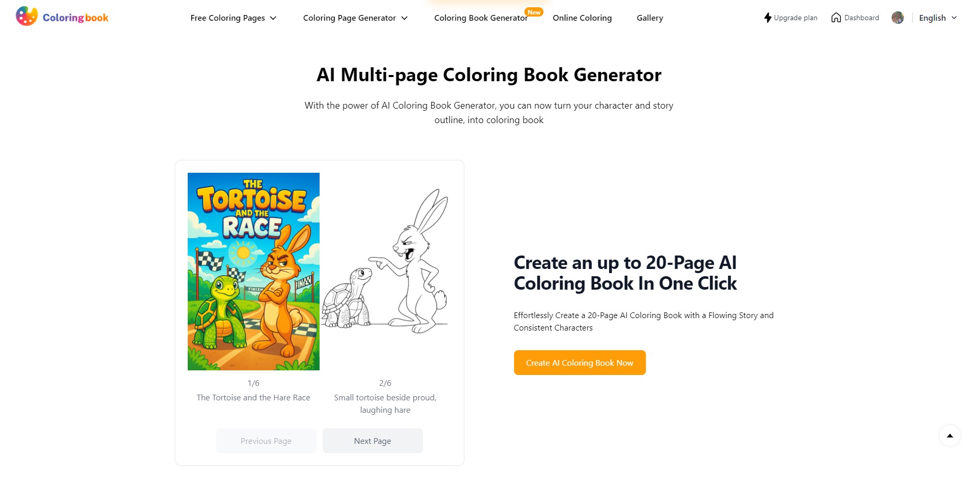This screenshot has width=980, height=495.
Task: Click Create AI Coloring Book Now button
Action: 580,363
